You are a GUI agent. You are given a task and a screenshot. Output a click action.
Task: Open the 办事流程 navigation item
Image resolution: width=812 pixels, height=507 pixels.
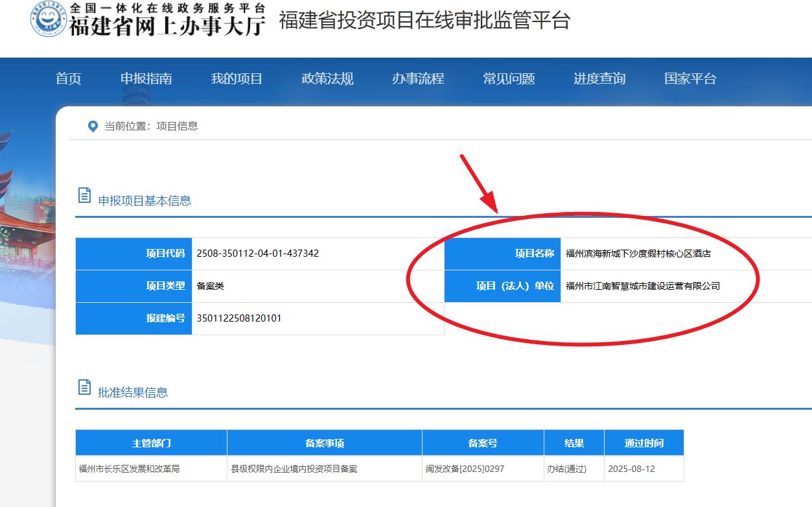click(418, 79)
